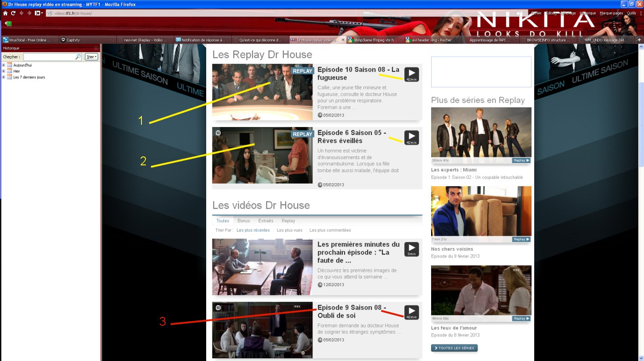Switch to the Captvty tab

tap(73, 40)
